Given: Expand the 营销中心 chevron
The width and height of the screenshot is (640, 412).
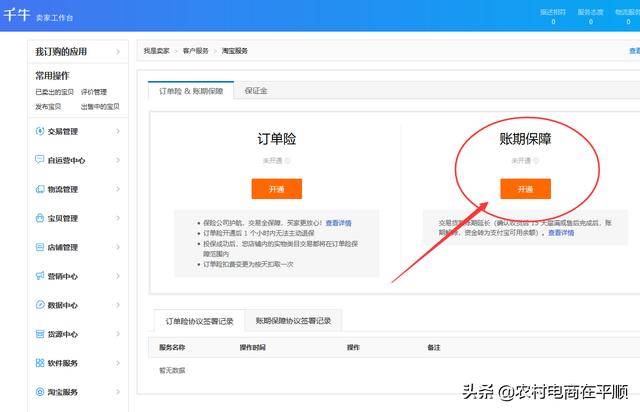Looking at the screenshot, I should 118,276.
